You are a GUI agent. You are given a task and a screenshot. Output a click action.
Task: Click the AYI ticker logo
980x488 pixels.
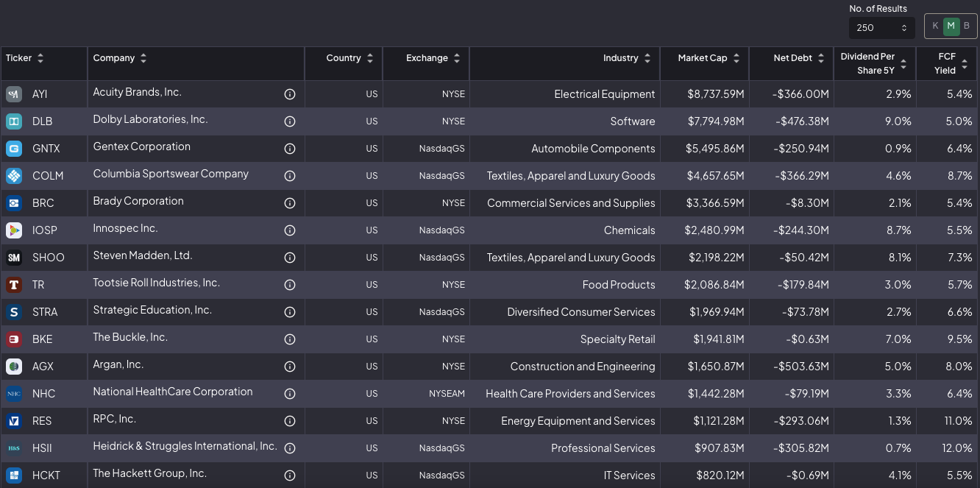pyautogui.click(x=14, y=94)
